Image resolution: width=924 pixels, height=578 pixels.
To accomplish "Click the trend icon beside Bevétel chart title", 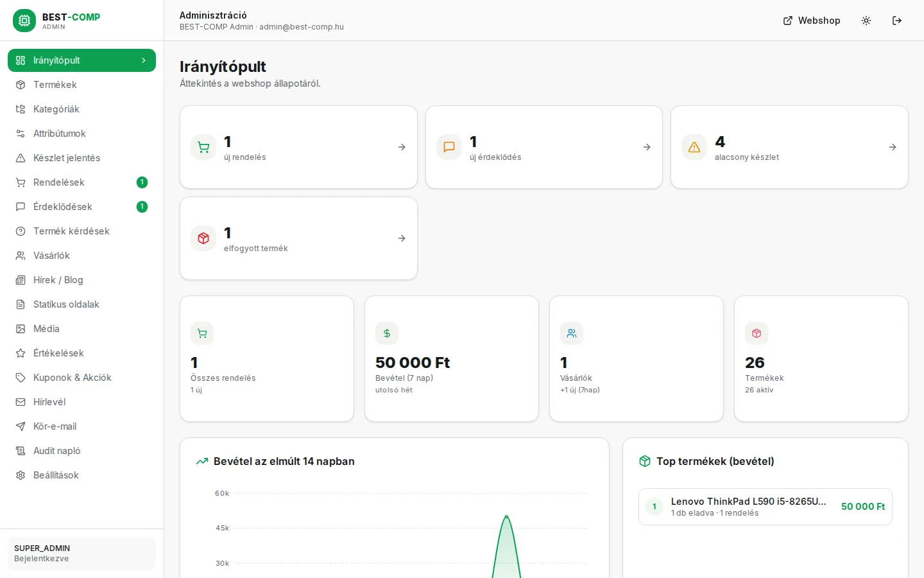I will pos(202,461).
